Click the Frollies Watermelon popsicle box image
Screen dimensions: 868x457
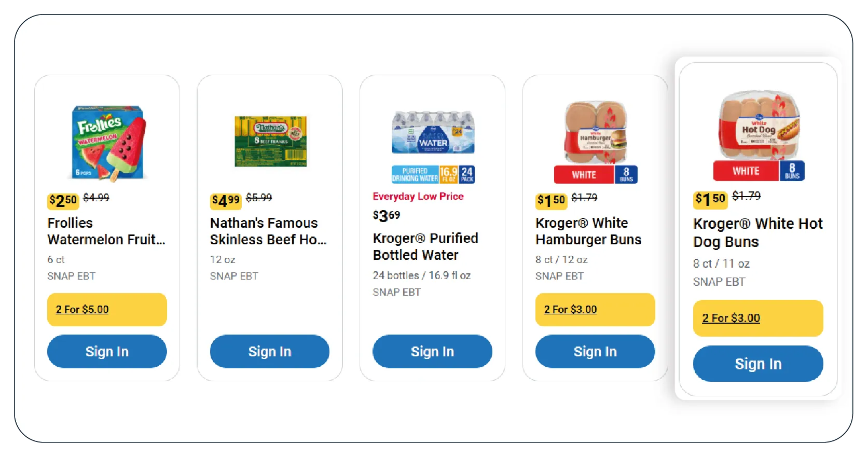click(x=108, y=143)
